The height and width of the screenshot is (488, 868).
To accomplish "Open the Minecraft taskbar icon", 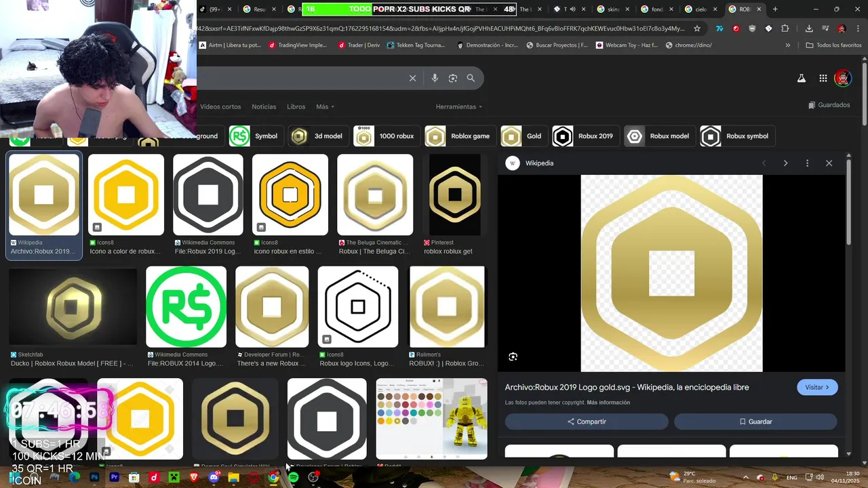I will point(174,477).
